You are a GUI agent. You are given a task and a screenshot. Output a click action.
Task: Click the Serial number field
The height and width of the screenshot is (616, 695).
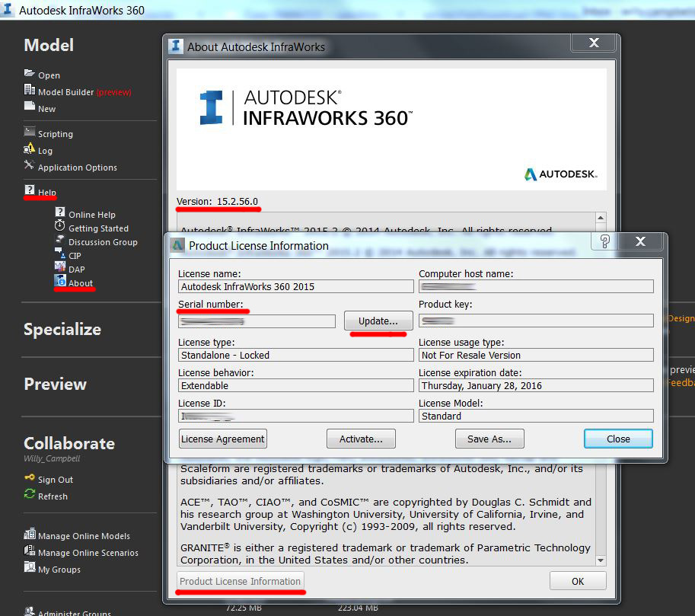pos(257,321)
